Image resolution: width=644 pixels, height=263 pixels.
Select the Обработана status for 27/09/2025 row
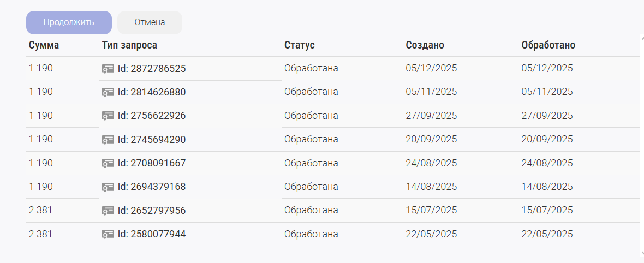(x=311, y=116)
